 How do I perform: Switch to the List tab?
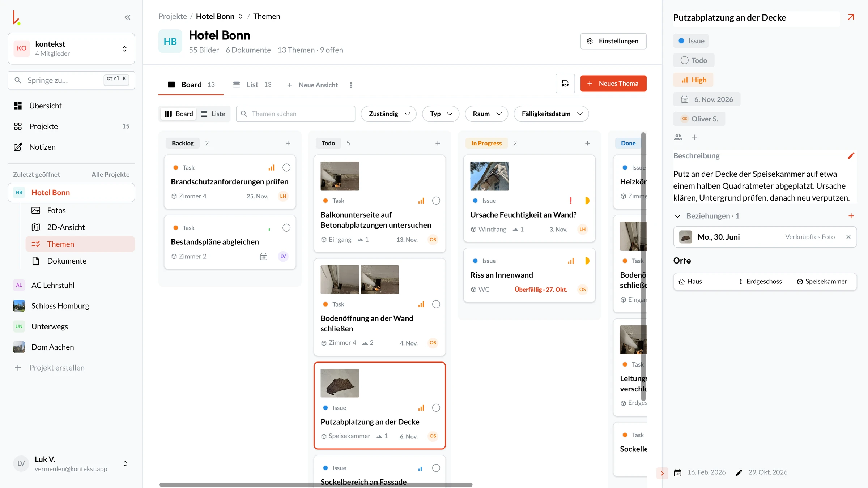coord(252,85)
